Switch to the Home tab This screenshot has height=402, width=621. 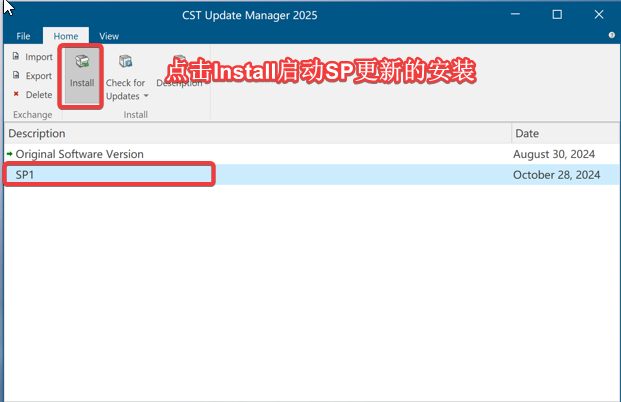pyautogui.click(x=66, y=36)
